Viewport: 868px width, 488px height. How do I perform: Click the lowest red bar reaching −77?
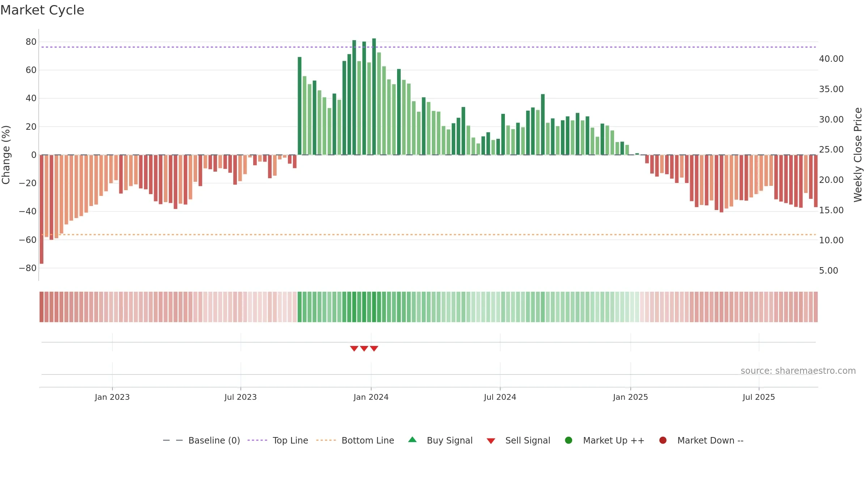tap(42, 209)
